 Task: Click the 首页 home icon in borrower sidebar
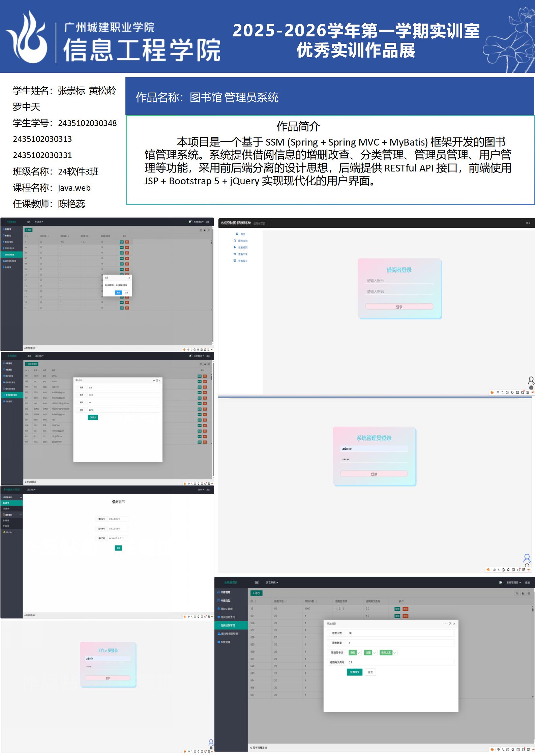(x=237, y=234)
